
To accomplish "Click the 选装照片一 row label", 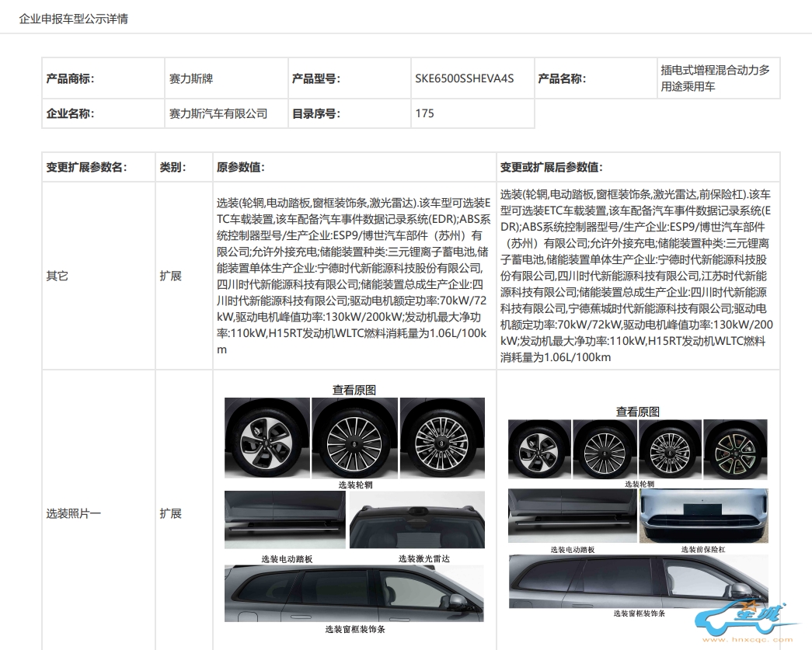I will click(x=73, y=513).
